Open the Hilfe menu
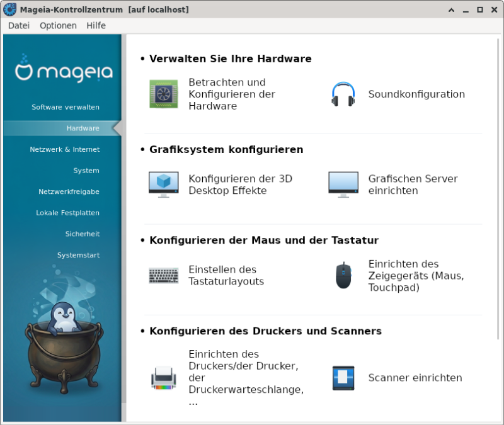Viewport: 504px width, 425px height. [x=96, y=25]
